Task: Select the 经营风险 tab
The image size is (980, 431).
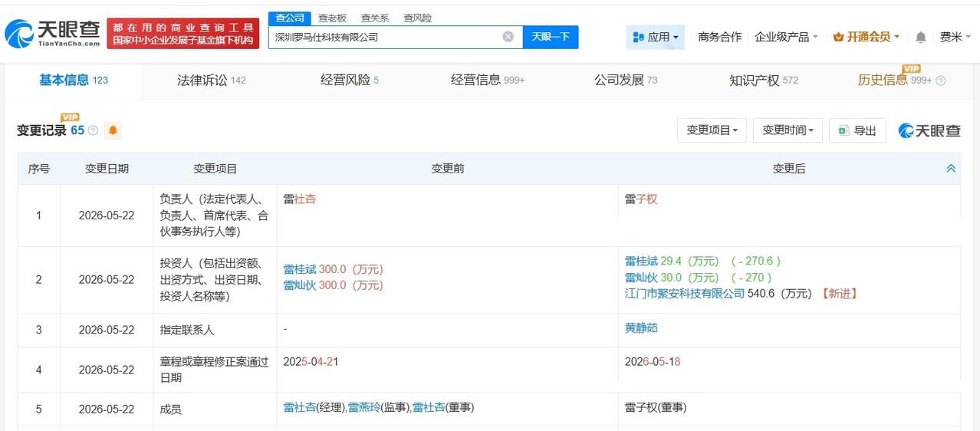Action: point(349,80)
